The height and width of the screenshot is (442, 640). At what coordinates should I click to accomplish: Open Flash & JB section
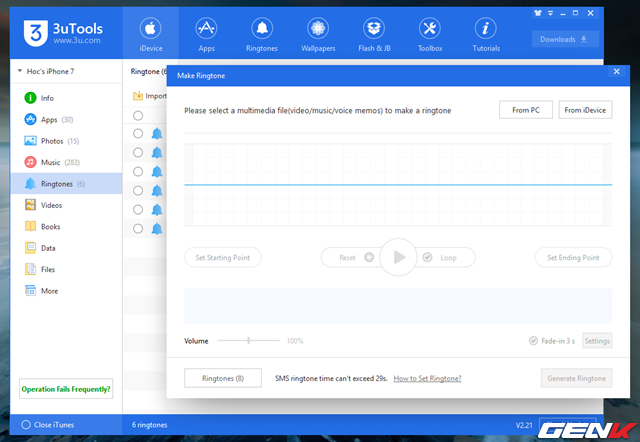click(x=374, y=34)
